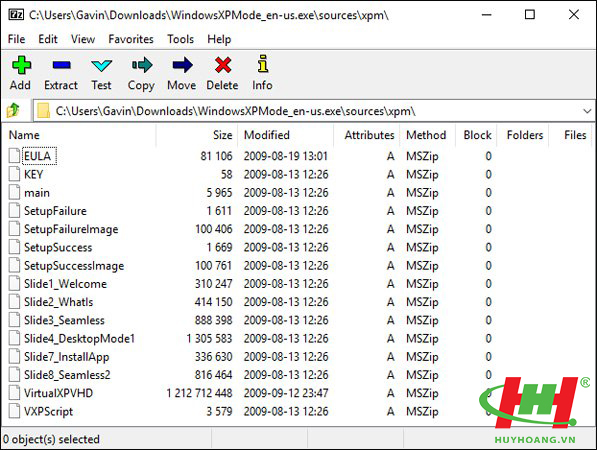Select the SetupFailure file name
597x450 pixels.
point(55,211)
